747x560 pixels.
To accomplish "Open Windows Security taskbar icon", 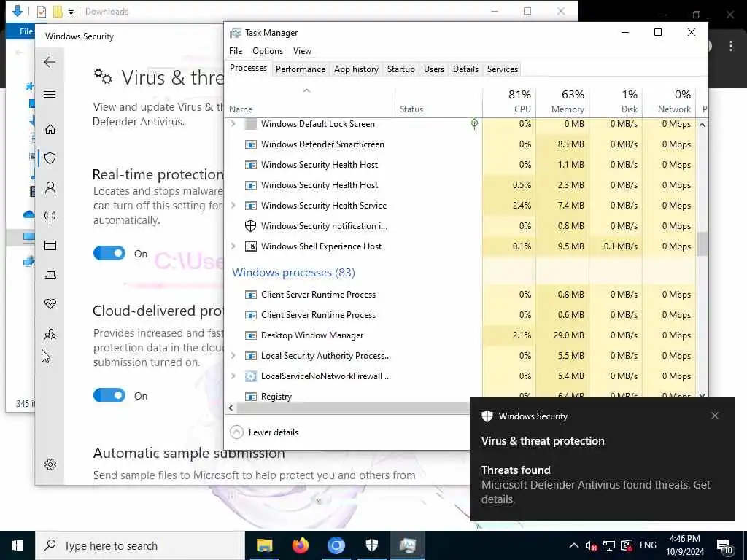I will (x=372, y=545).
